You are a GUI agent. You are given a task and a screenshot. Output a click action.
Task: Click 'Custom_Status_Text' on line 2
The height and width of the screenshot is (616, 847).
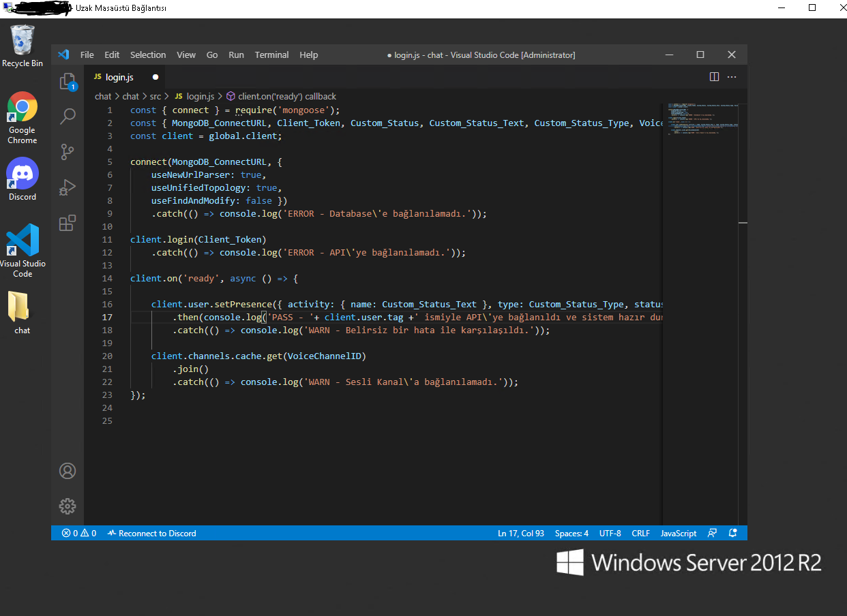(477, 123)
